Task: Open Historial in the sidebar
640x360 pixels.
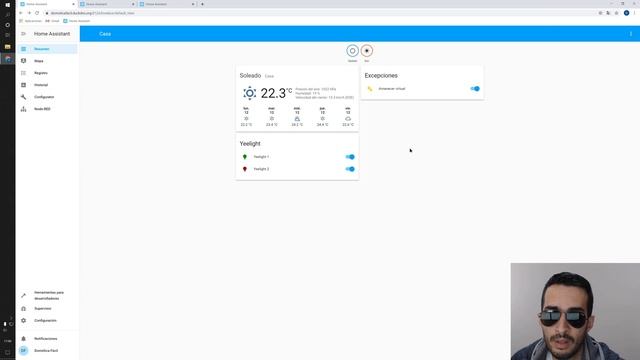Action: (47, 85)
